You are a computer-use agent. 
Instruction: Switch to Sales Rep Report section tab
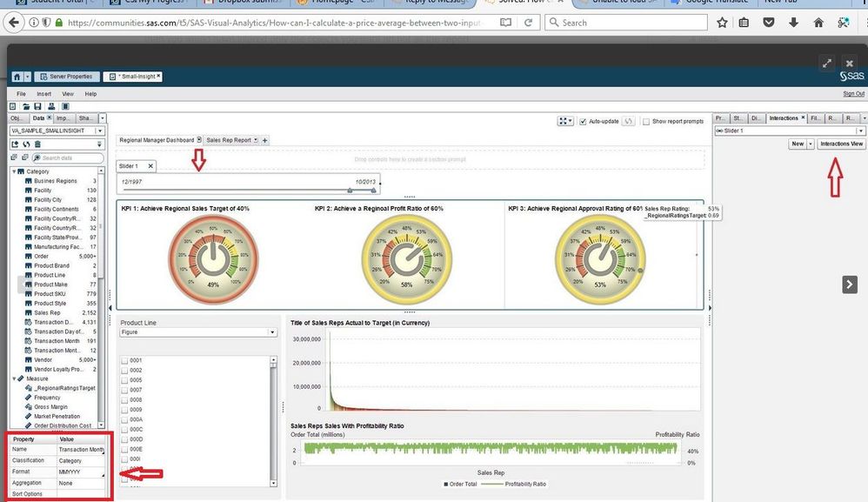point(229,140)
